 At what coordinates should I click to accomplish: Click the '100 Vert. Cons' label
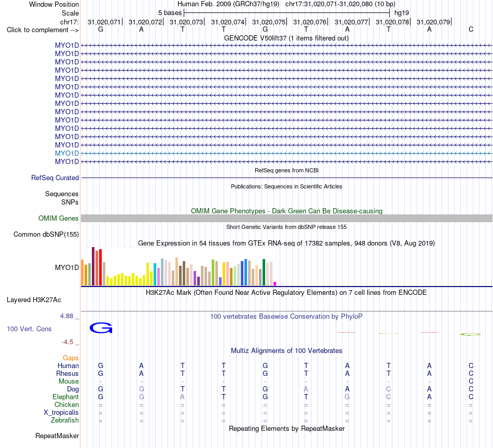coord(29,329)
